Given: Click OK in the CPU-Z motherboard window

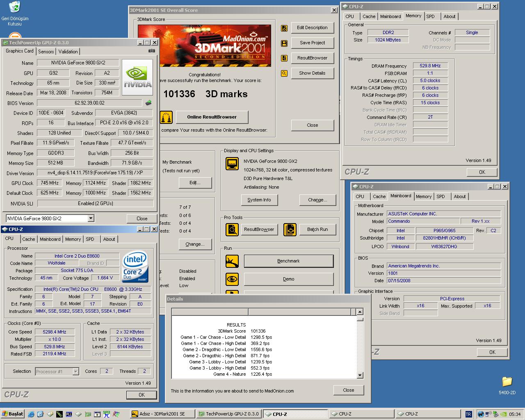Looking at the screenshot, I should [x=492, y=352].
